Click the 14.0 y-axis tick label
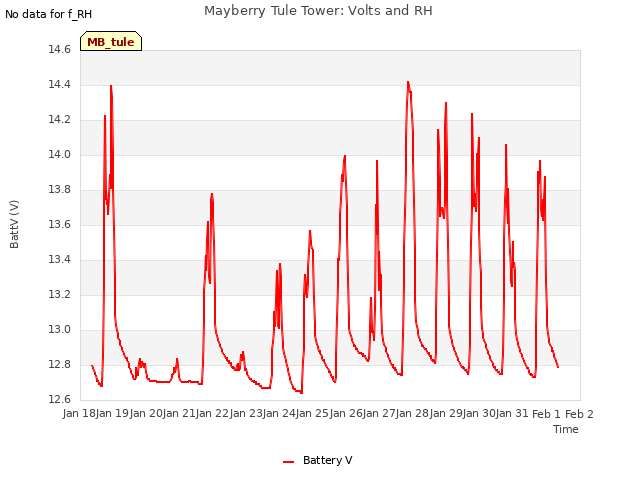The image size is (640, 480). [x=60, y=154]
